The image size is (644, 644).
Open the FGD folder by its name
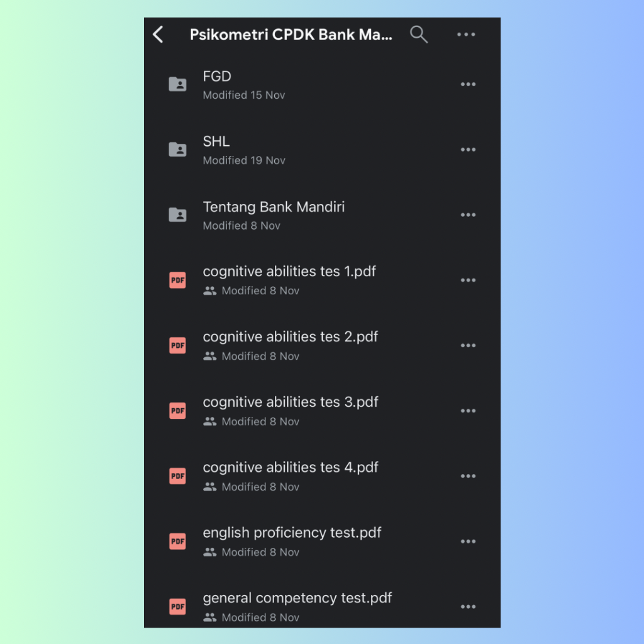[x=217, y=76]
